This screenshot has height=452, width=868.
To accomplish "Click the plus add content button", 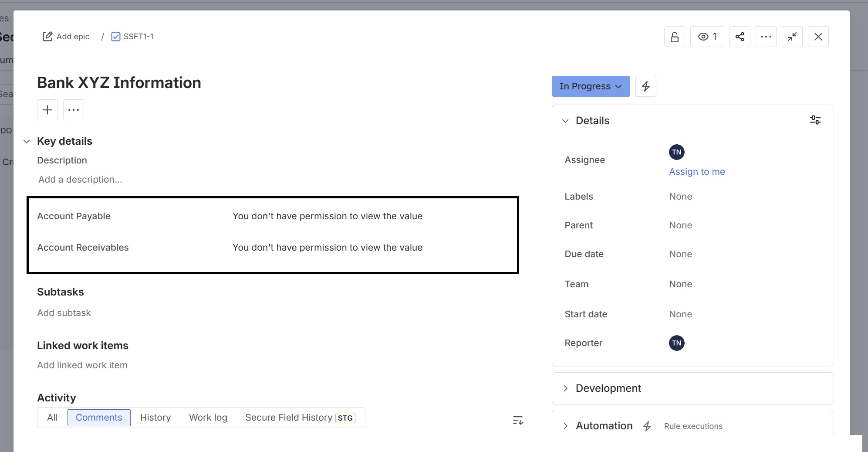I will click(x=47, y=110).
